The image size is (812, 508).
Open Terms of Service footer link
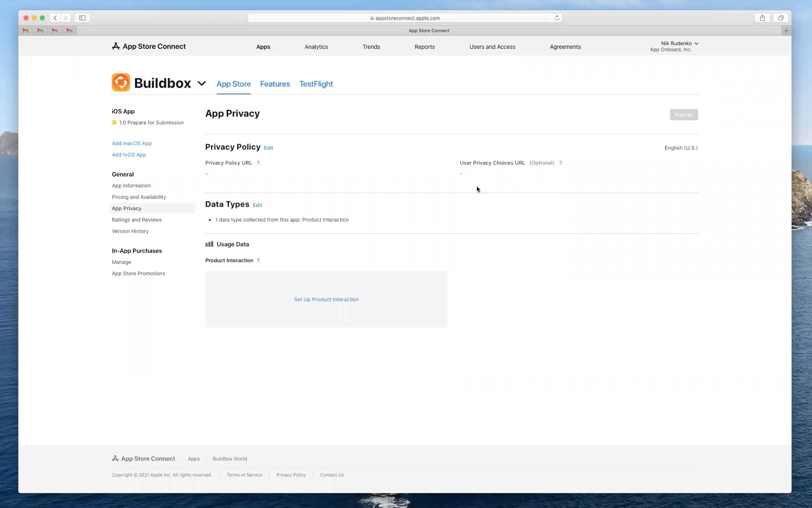pos(244,475)
